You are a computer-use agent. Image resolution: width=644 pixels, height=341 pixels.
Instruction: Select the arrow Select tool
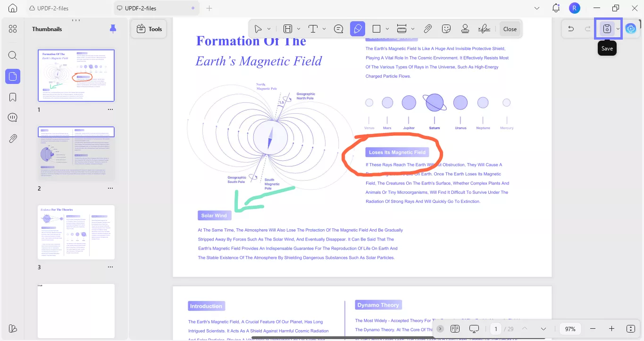tap(258, 29)
